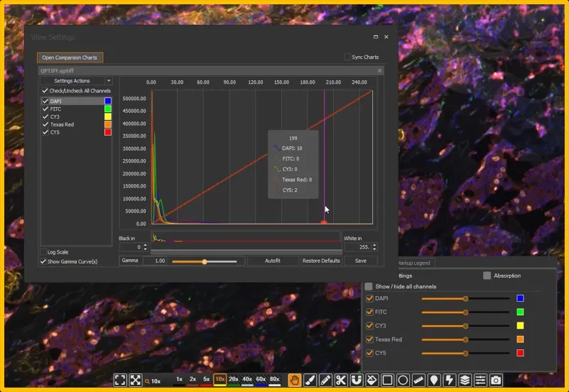Image resolution: width=569 pixels, height=392 pixels.
Task: Set zoom to 20x
Action: point(234,379)
